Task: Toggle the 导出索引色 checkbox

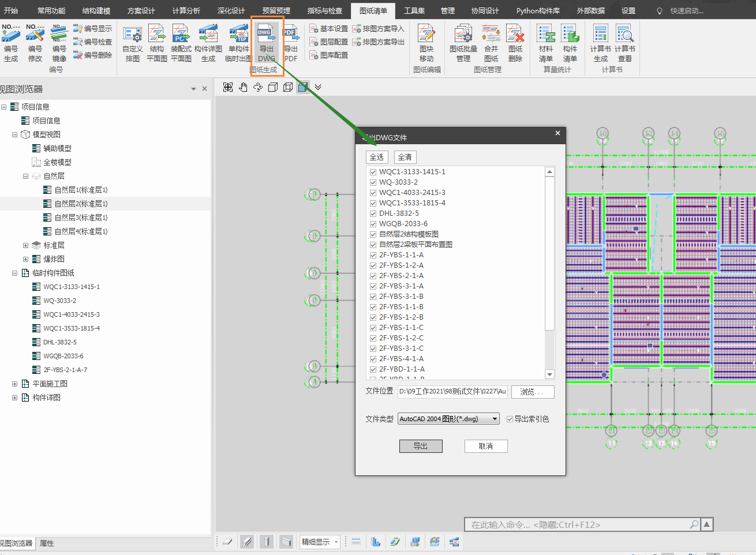Action: (510, 419)
